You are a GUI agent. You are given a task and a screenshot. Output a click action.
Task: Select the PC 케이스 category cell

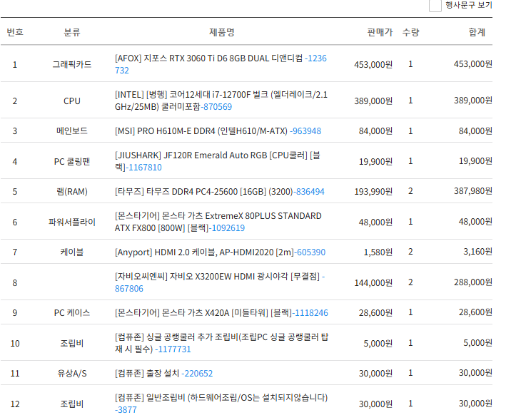(x=72, y=313)
